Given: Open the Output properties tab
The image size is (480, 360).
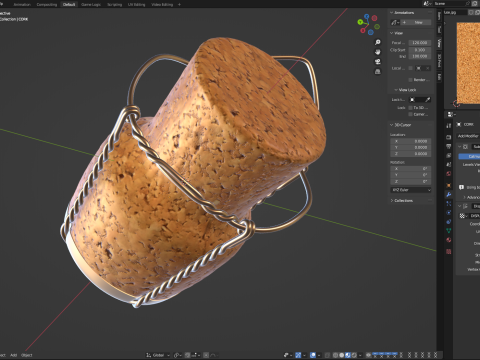Looking at the screenshot, I should click(x=449, y=146).
